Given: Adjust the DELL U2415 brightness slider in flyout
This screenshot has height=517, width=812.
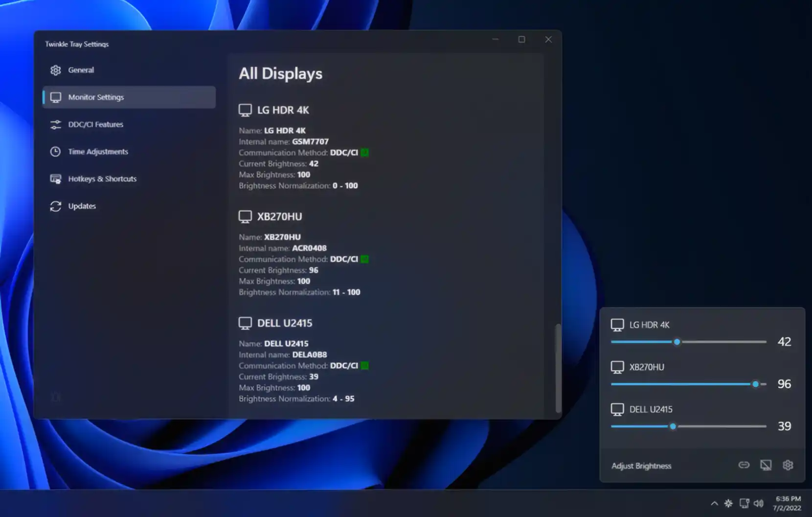Looking at the screenshot, I should click(x=689, y=426).
